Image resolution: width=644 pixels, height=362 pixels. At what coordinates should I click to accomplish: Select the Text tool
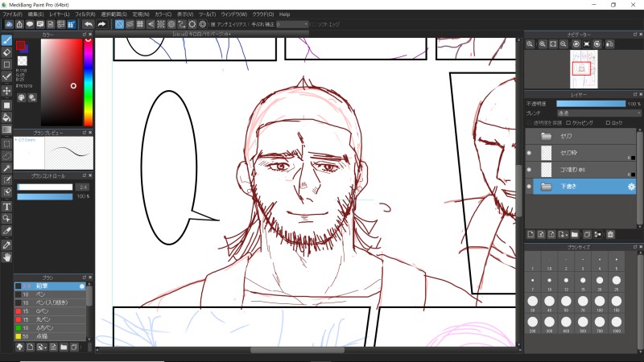pyautogui.click(x=6, y=207)
